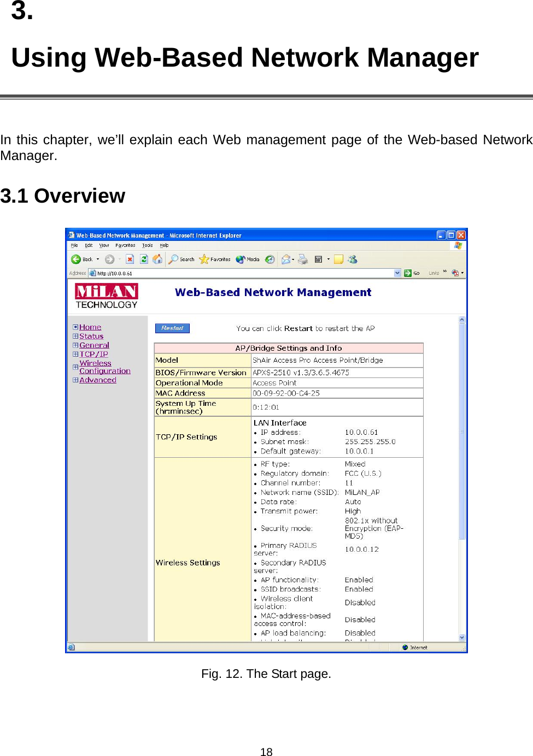Expand the Status tree item
Viewport: 533px width, 756px height.
[x=75, y=336]
